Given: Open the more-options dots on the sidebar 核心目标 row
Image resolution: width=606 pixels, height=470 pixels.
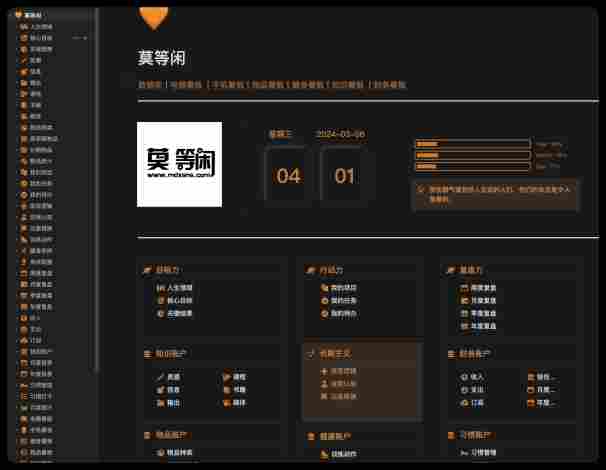Looking at the screenshot, I should coord(77,38).
